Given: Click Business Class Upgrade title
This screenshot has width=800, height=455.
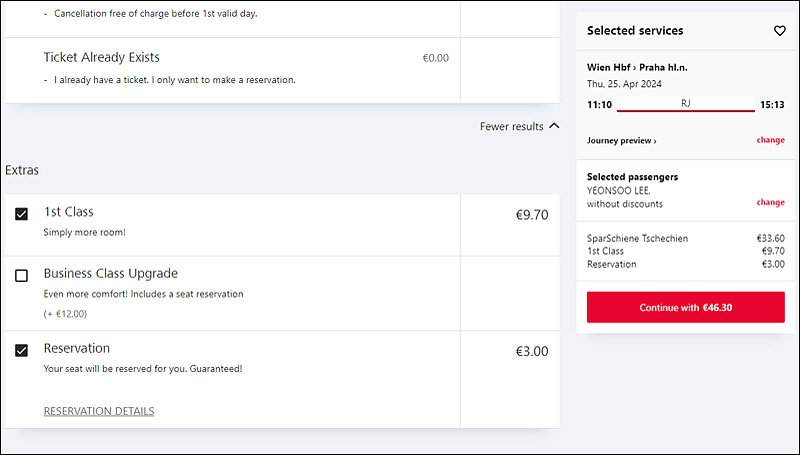Looking at the screenshot, I should [111, 273].
